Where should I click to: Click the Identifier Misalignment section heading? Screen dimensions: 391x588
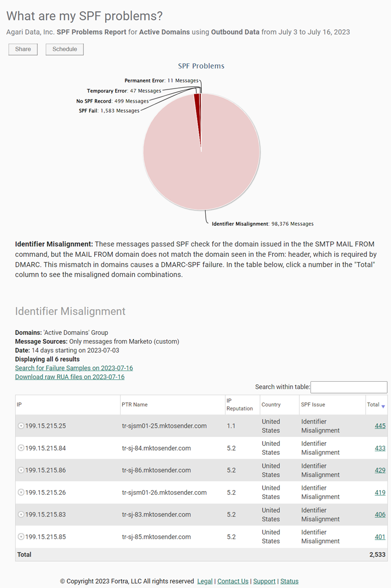coord(70,311)
